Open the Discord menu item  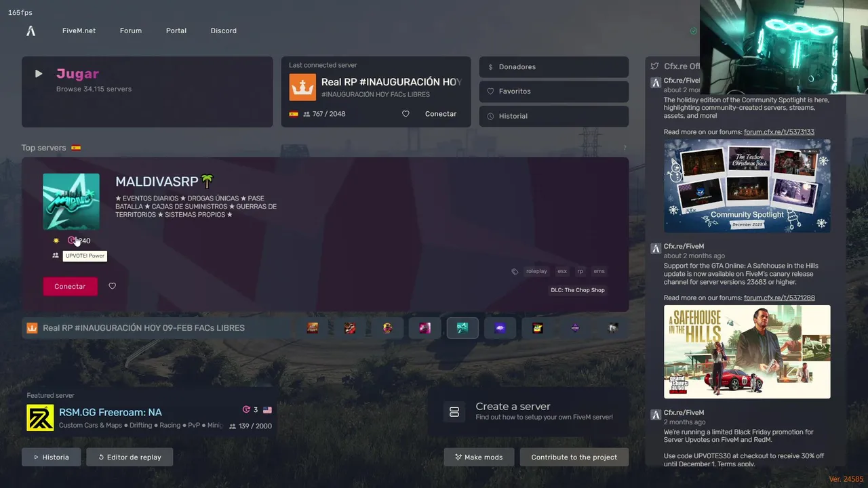click(x=224, y=30)
